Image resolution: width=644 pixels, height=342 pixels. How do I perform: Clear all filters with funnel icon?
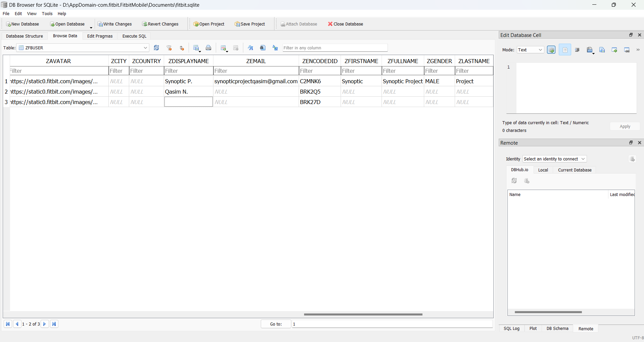(x=169, y=48)
